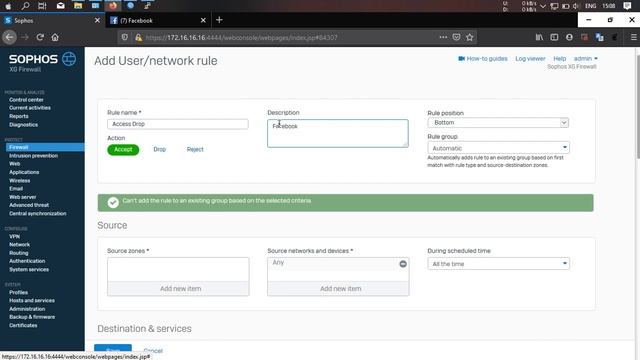Image resolution: width=640 pixels, height=360 pixels.
Task: Switch to the Sophos tab
Action: point(52,20)
